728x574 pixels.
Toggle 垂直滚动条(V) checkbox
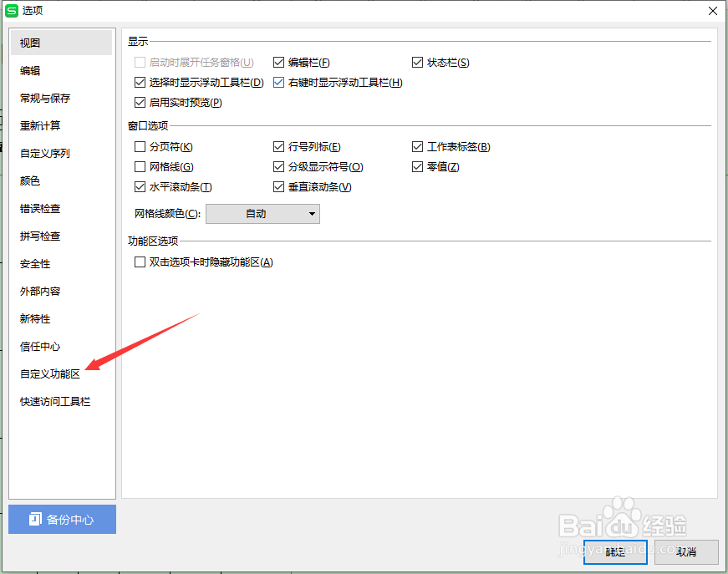pyautogui.click(x=278, y=187)
